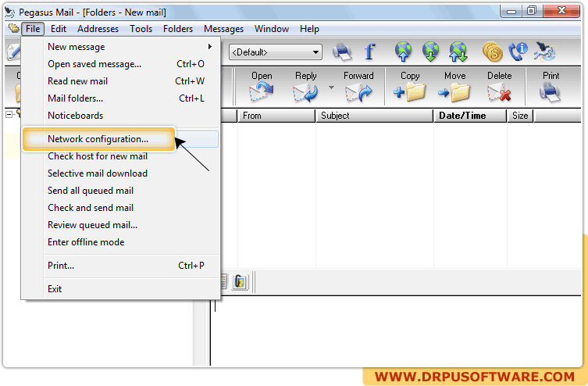Sort messages by Subject column
Image resolution: width=588 pixels, height=386 pixels.
(374, 116)
